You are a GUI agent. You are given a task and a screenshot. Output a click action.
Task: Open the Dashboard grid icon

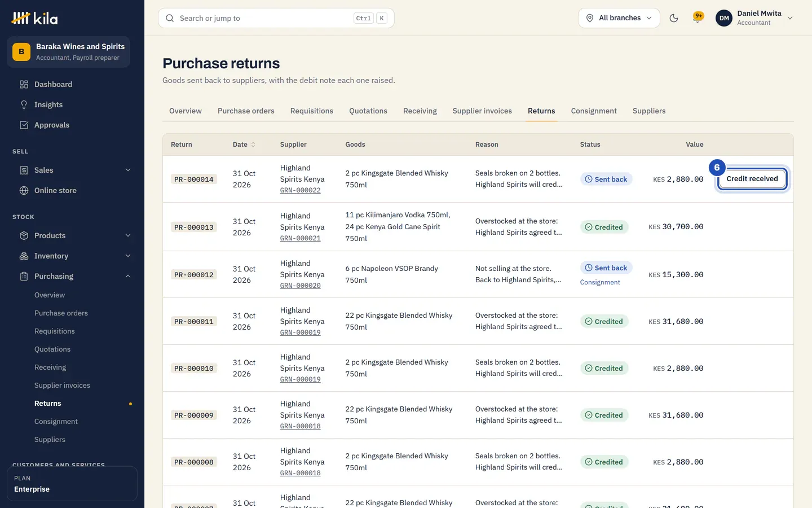(x=24, y=85)
